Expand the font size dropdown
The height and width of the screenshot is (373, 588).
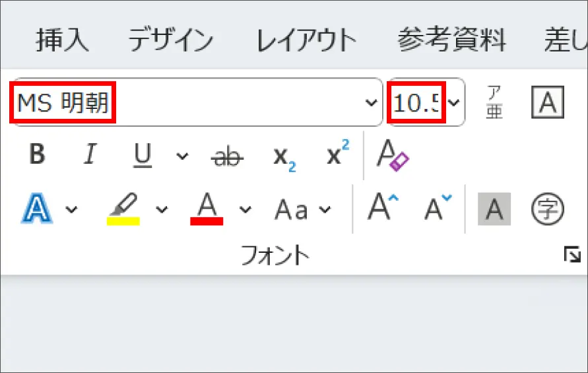pos(454,102)
